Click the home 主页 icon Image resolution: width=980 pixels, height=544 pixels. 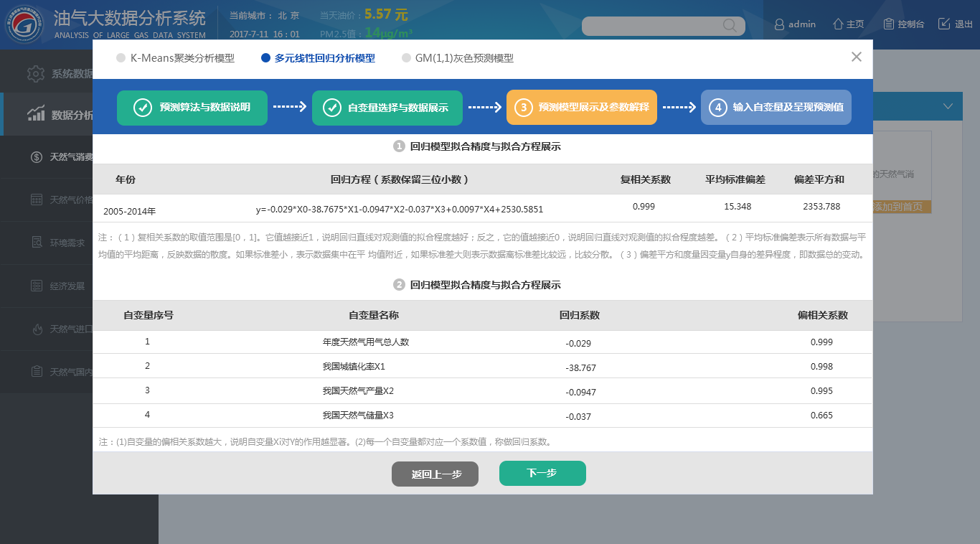coord(837,24)
